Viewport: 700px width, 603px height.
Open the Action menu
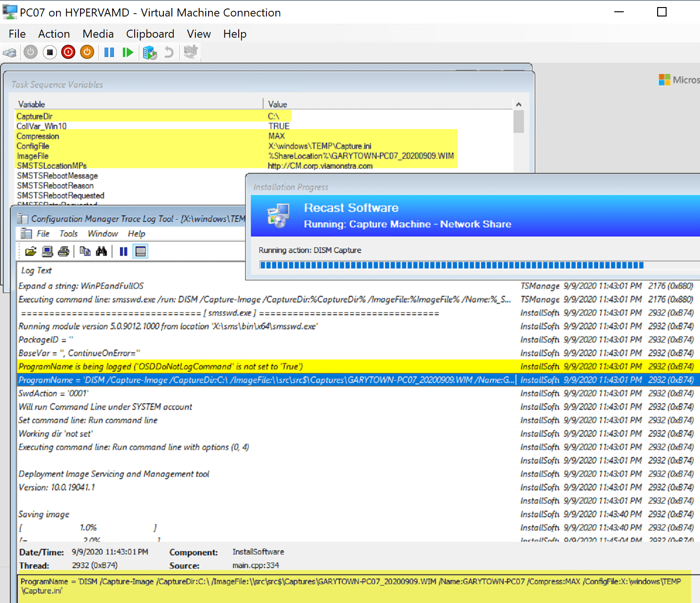(54, 33)
